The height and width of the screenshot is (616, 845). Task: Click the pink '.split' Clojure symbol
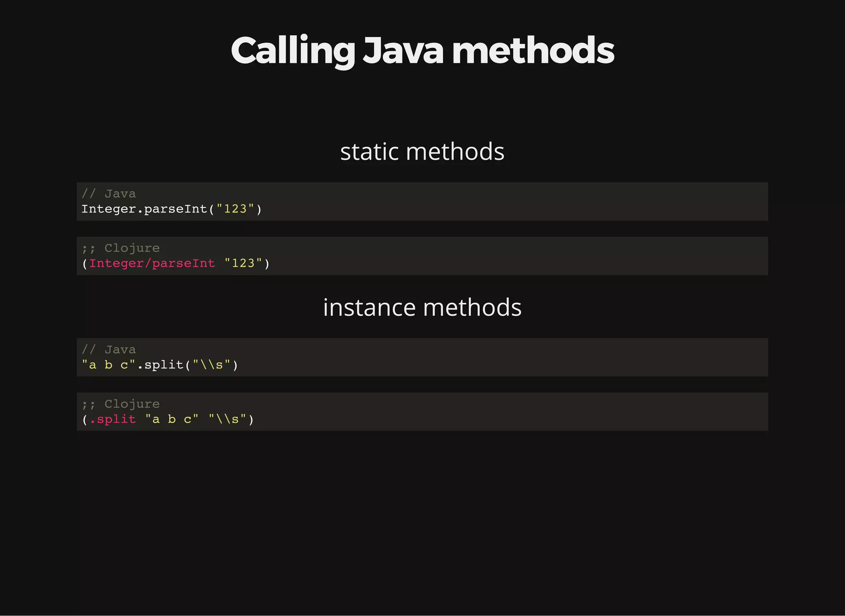[113, 419]
